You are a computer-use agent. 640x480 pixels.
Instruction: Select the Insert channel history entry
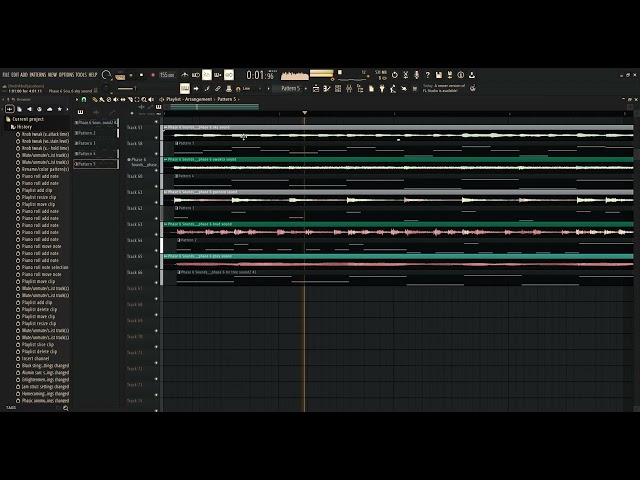coord(33,358)
